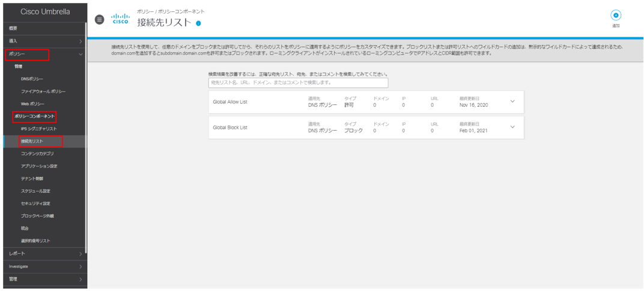
Task: Expand the Global Block List row chevron
Action: tap(512, 127)
